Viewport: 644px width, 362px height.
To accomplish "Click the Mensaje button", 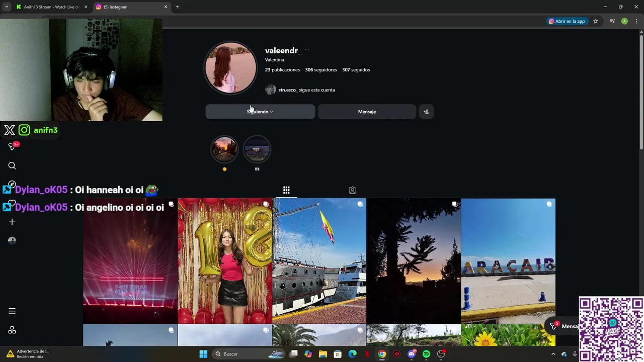I will (x=367, y=112).
